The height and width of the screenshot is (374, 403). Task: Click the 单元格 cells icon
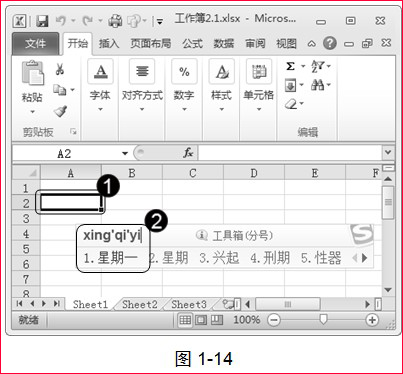259,71
